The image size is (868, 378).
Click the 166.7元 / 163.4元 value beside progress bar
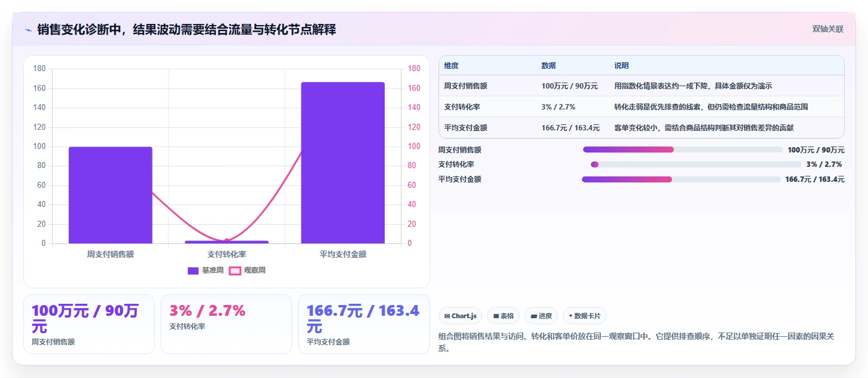click(x=815, y=179)
